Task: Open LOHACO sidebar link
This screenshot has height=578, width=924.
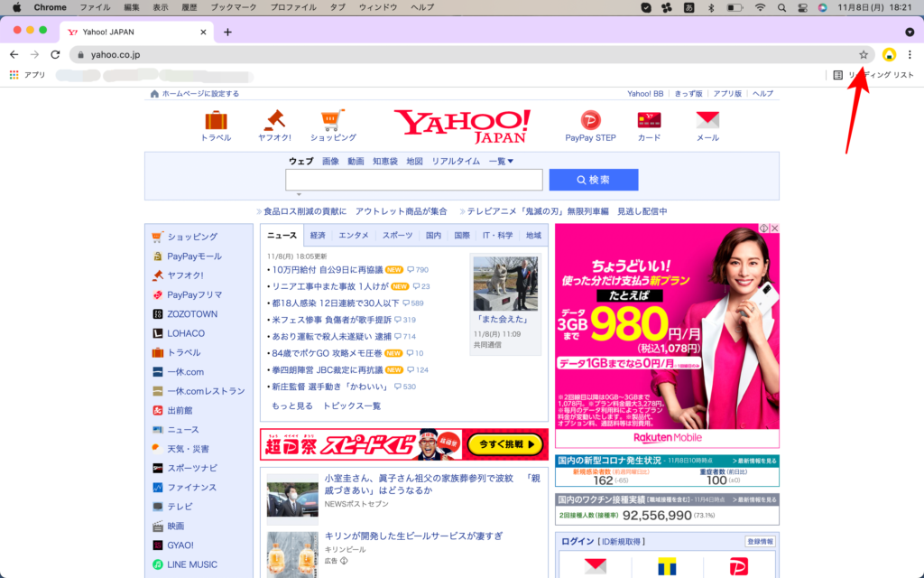Action: [186, 333]
